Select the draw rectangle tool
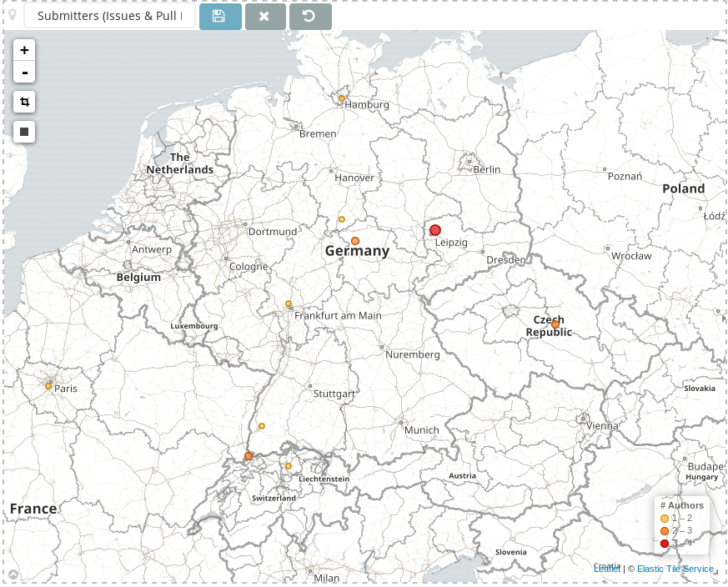Image resolution: width=728 pixels, height=587 pixels. [24, 132]
